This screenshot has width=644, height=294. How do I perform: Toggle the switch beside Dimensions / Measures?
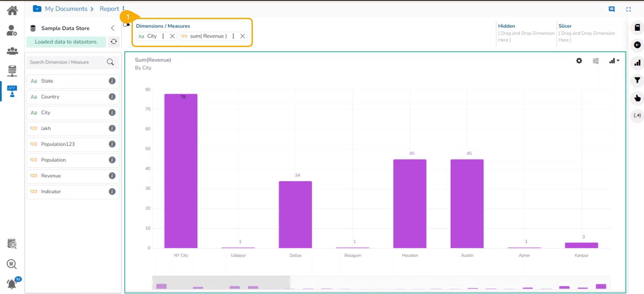click(126, 25)
